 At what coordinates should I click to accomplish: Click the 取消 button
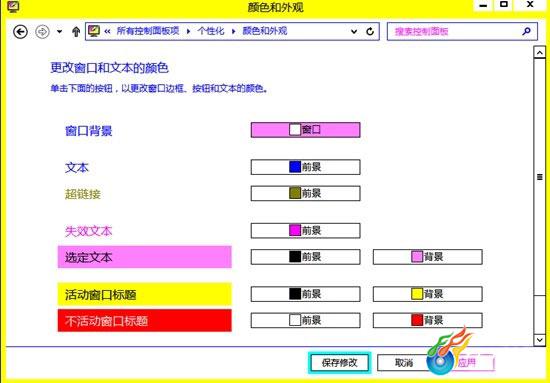click(403, 363)
